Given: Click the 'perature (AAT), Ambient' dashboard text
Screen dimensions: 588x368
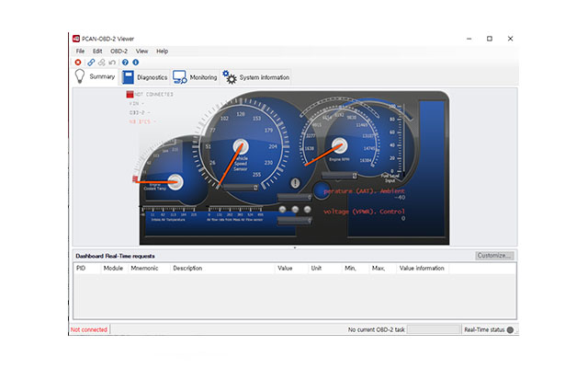Looking at the screenshot, I should pyautogui.click(x=364, y=191).
